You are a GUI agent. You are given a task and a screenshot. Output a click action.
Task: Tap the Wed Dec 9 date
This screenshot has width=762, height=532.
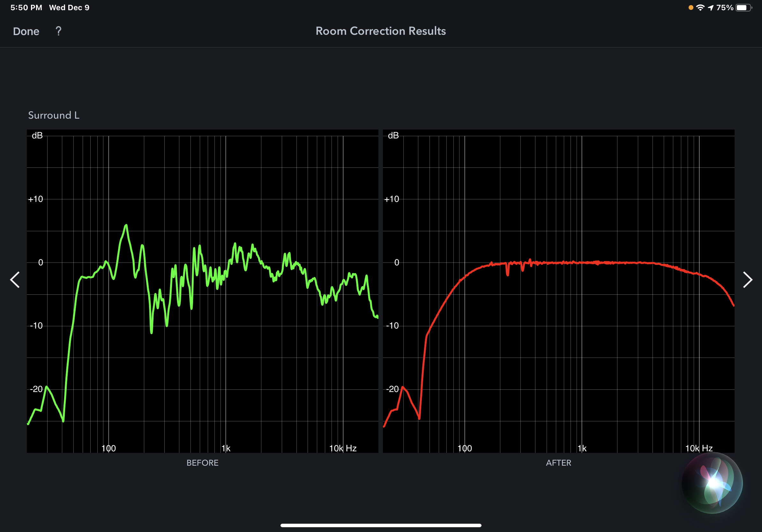[69, 8]
